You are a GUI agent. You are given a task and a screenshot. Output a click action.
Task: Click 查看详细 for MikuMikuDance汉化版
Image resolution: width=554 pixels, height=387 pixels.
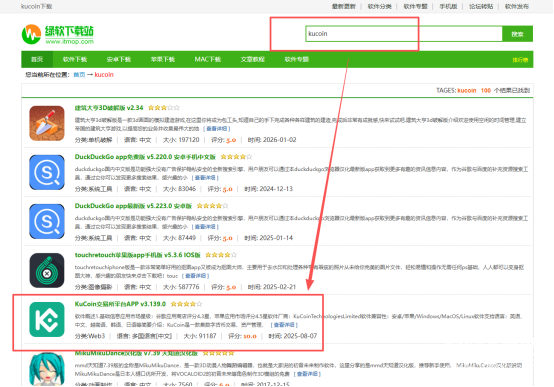[x=307, y=374]
